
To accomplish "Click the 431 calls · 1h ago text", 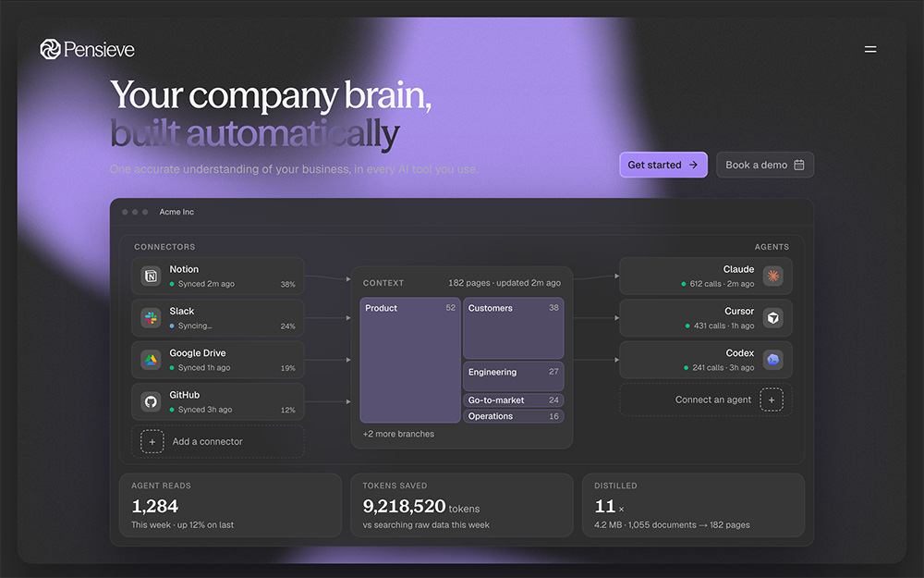I will point(723,326).
